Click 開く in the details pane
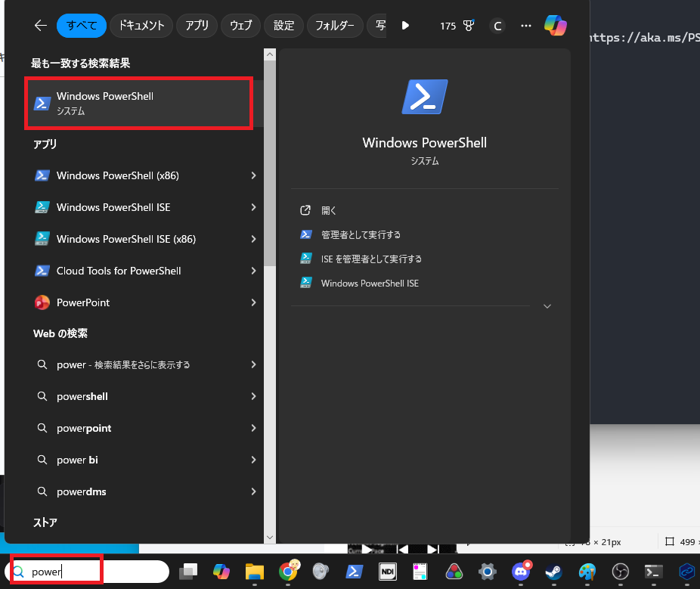This screenshot has width=700, height=589. pos(329,210)
